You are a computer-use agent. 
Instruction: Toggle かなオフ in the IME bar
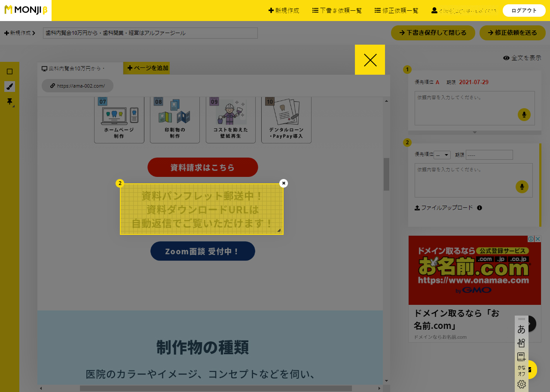pos(521,370)
